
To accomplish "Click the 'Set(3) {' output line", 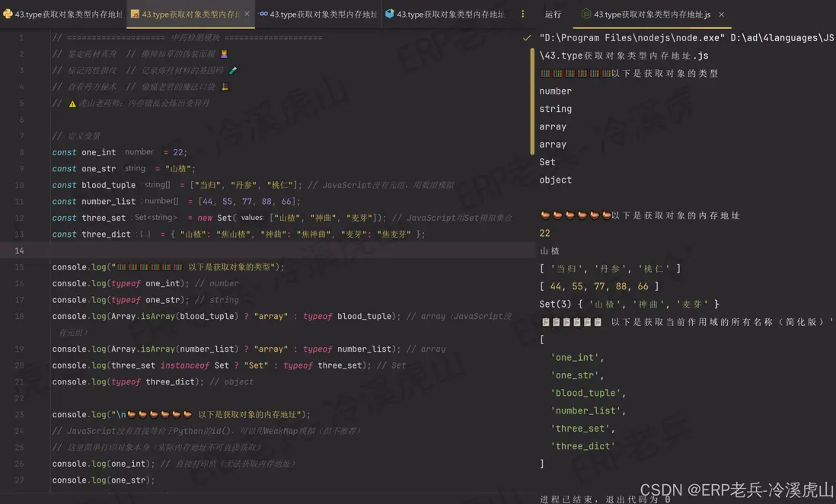I will click(x=629, y=304).
